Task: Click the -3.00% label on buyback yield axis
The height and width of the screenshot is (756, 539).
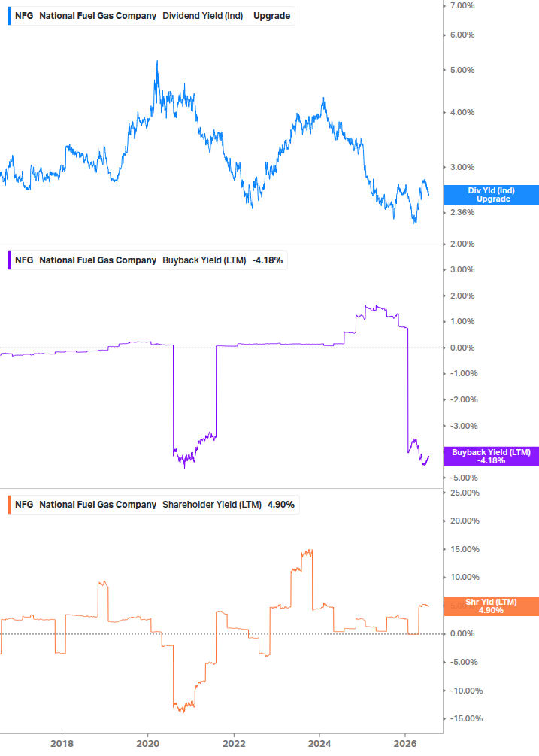Action: click(x=464, y=427)
